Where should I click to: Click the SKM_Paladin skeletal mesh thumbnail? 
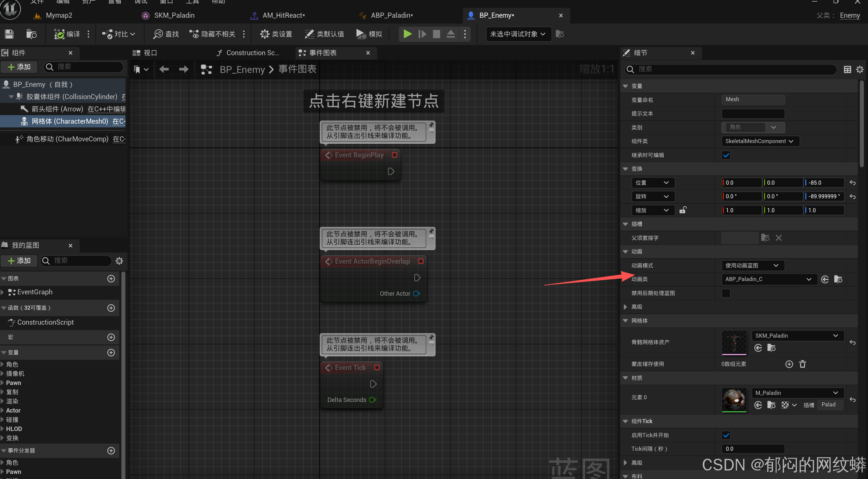(x=734, y=342)
